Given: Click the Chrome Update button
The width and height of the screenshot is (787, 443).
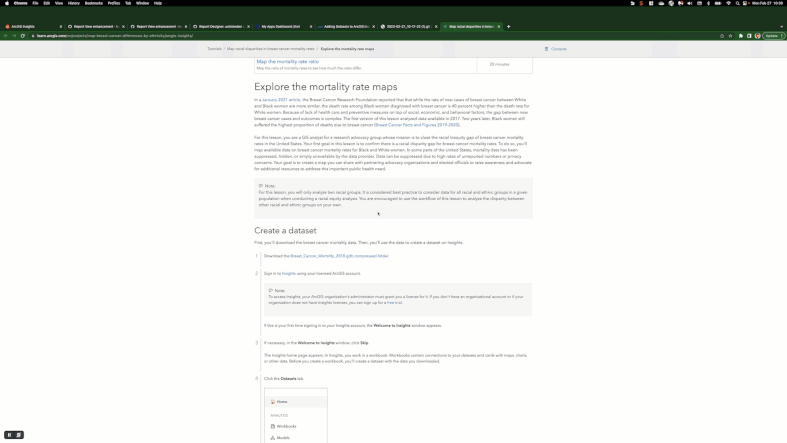Looking at the screenshot, I should pyautogui.click(x=773, y=36).
